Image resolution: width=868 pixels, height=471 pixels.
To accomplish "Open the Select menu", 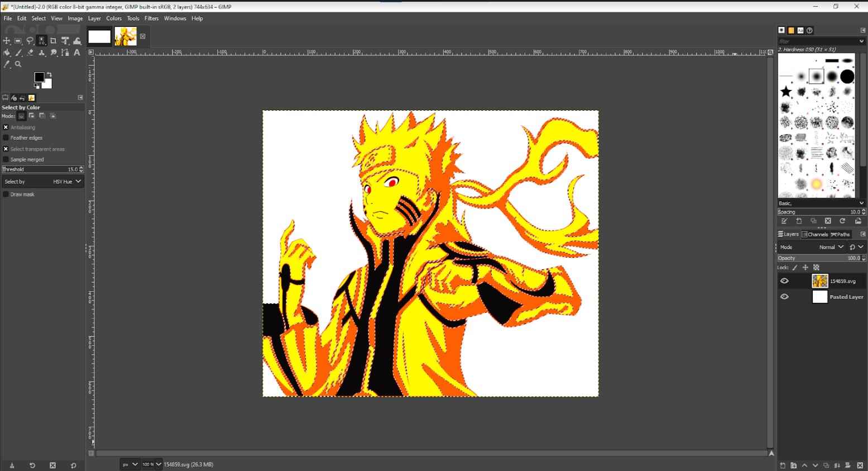I will pos(39,18).
